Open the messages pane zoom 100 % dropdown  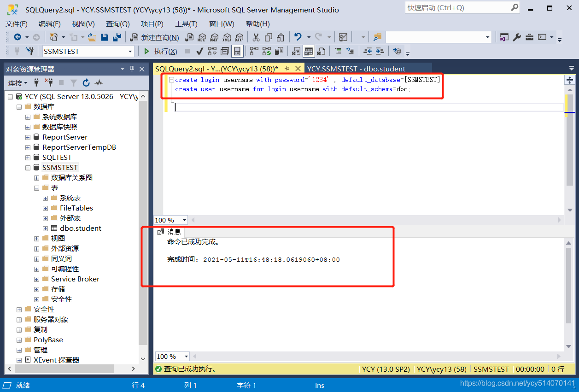pyautogui.click(x=186, y=357)
